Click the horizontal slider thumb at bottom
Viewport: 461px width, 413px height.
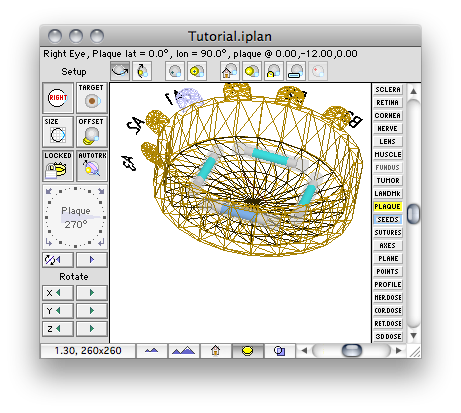(x=352, y=351)
